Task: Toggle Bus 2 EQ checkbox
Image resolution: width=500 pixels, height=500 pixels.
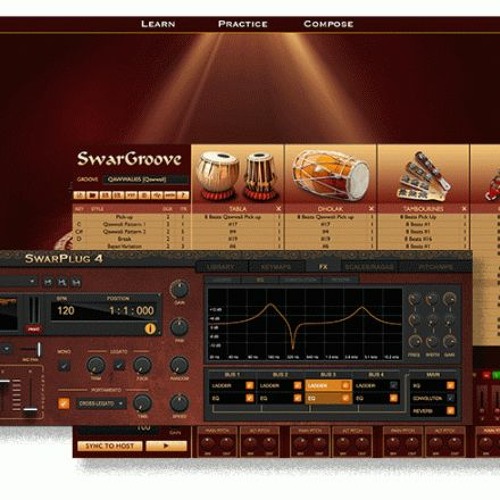Action: (297, 398)
